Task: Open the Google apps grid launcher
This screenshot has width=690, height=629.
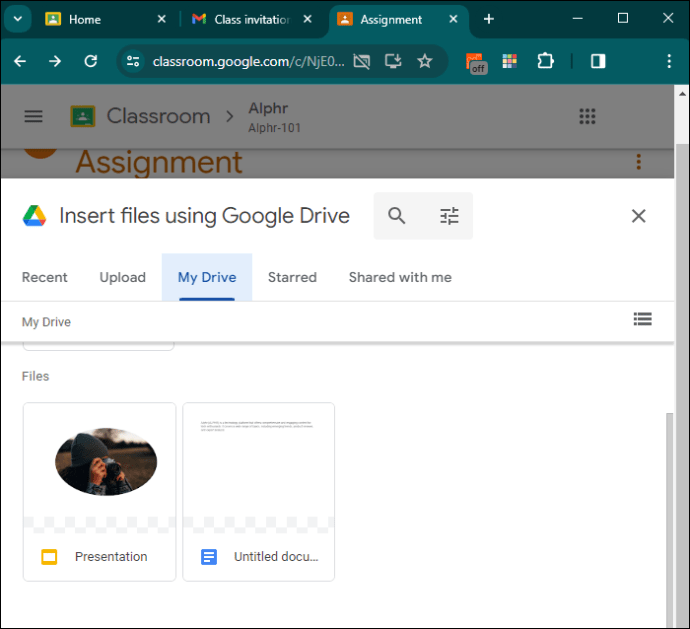Action: click(587, 116)
